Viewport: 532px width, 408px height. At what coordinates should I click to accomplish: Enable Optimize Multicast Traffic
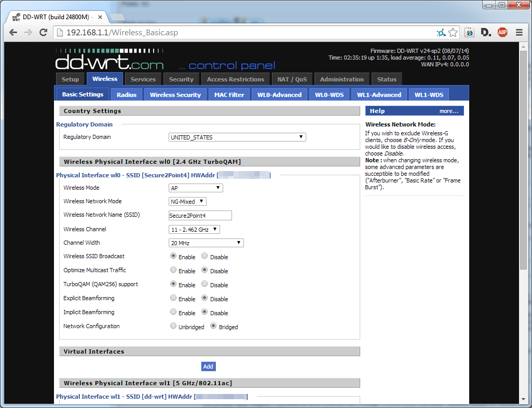[x=173, y=270]
